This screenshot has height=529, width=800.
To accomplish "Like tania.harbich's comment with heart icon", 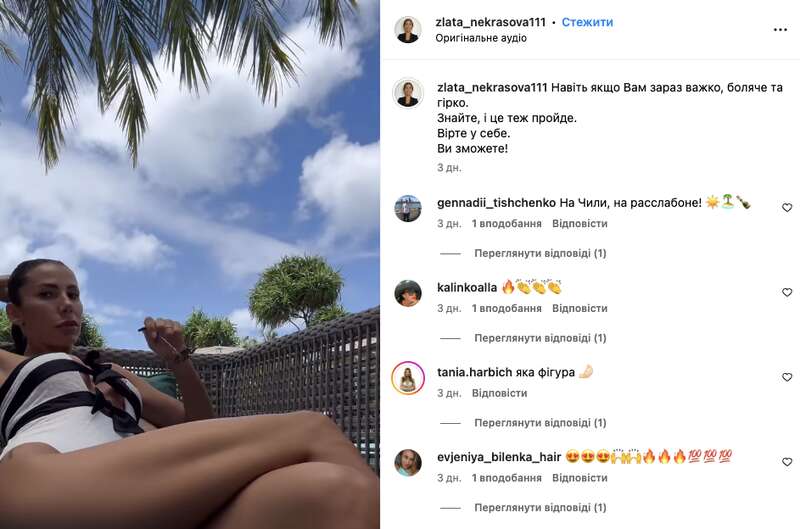I will pos(787,377).
